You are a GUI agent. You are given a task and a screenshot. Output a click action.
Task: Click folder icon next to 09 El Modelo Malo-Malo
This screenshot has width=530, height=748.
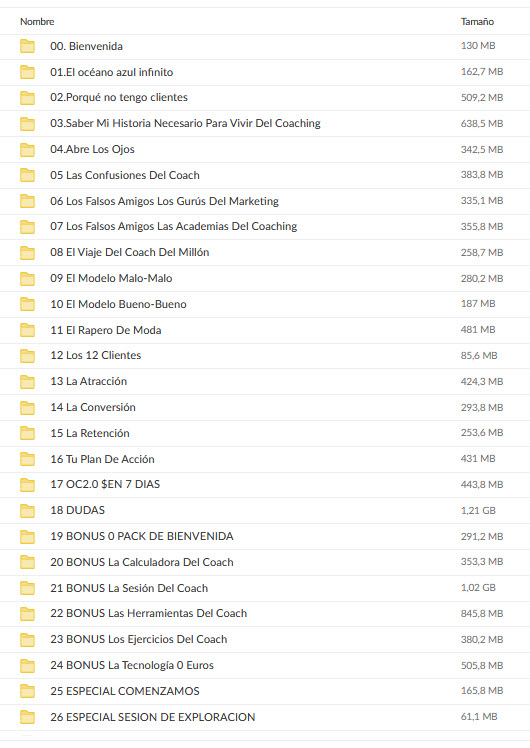point(27,279)
